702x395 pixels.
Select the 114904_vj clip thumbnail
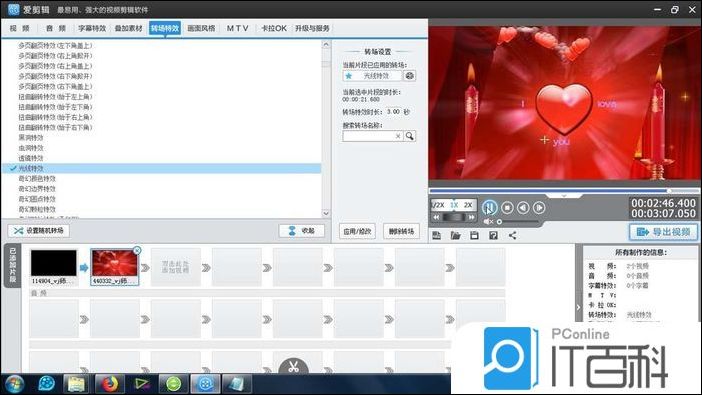click(x=53, y=263)
